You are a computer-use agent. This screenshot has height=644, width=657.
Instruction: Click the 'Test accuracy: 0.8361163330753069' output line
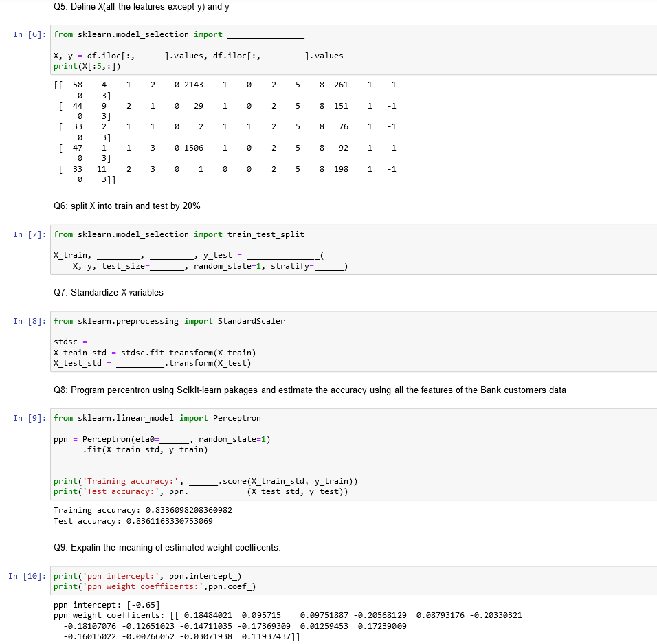click(133, 521)
